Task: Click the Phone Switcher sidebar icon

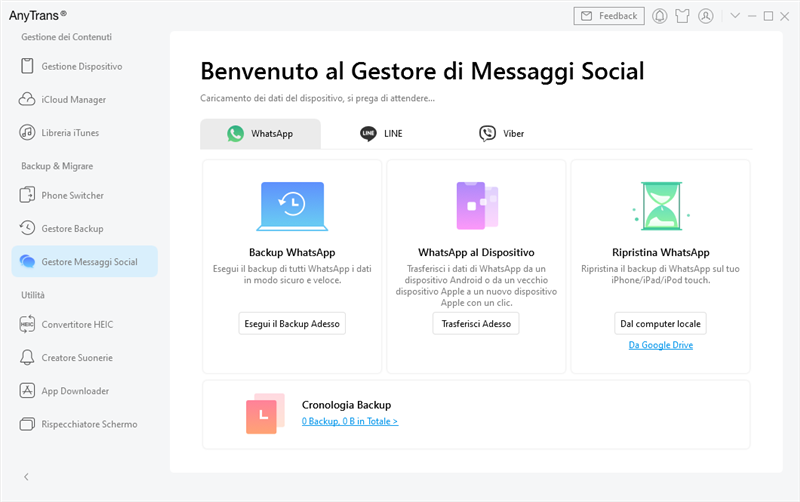Action: [27, 195]
